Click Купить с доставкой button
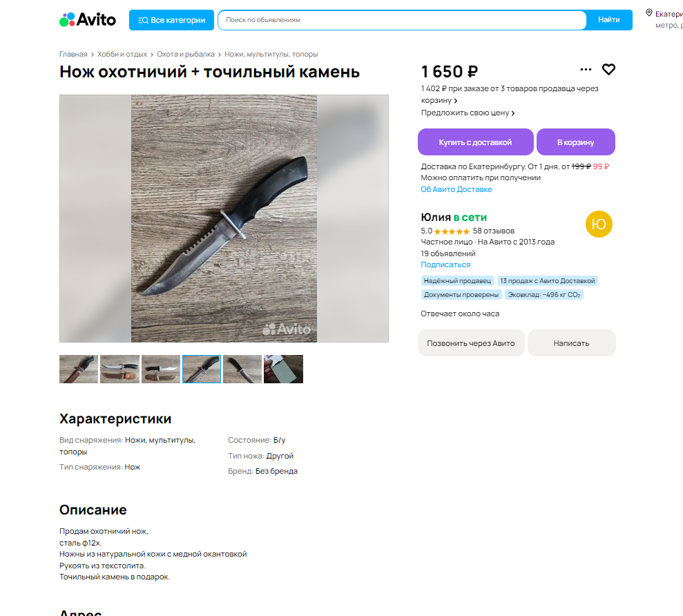 coord(475,142)
